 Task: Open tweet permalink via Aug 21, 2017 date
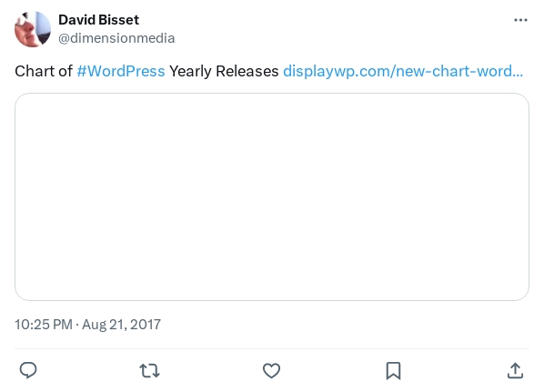click(x=121, y=325)
